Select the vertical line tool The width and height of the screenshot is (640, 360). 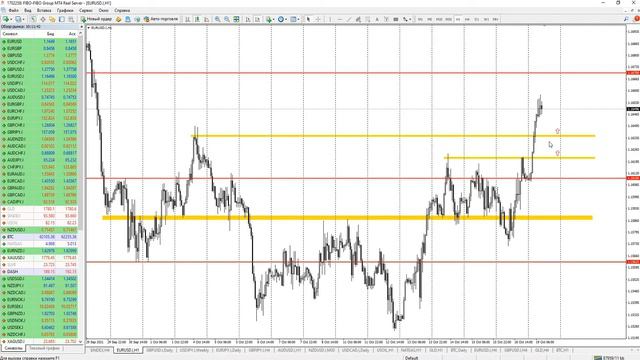click(330, 19)
